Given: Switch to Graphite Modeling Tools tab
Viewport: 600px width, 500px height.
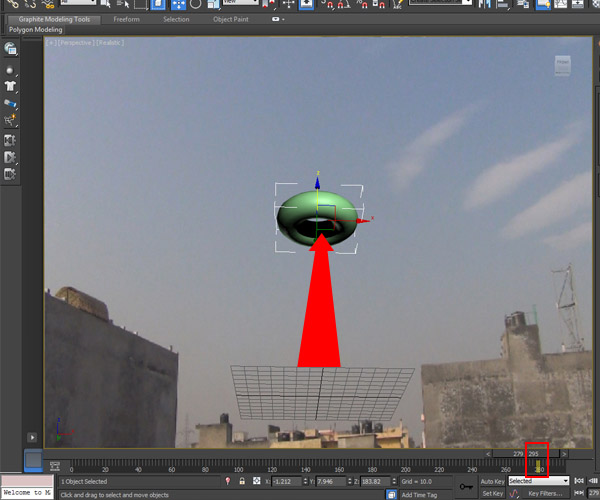Looking at the screenshot, I should (x=54, y=20).
